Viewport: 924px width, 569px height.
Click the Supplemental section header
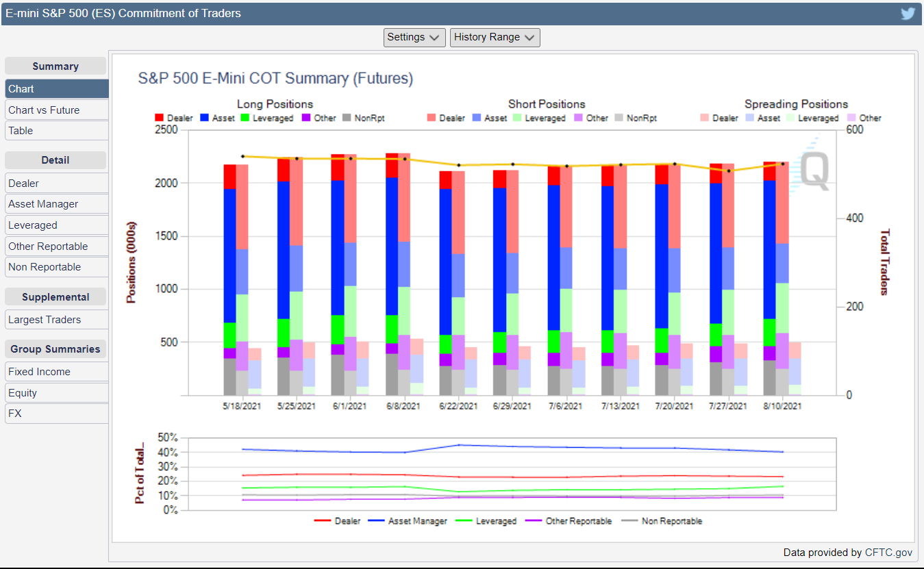55,297
